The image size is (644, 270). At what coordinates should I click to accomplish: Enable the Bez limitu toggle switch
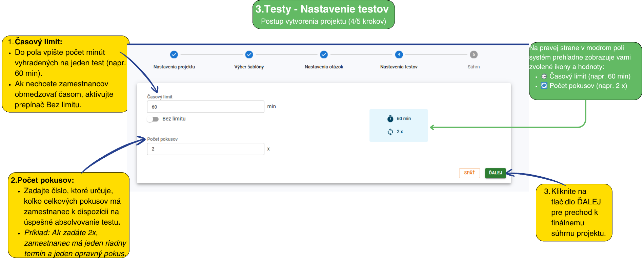point(153,119)
